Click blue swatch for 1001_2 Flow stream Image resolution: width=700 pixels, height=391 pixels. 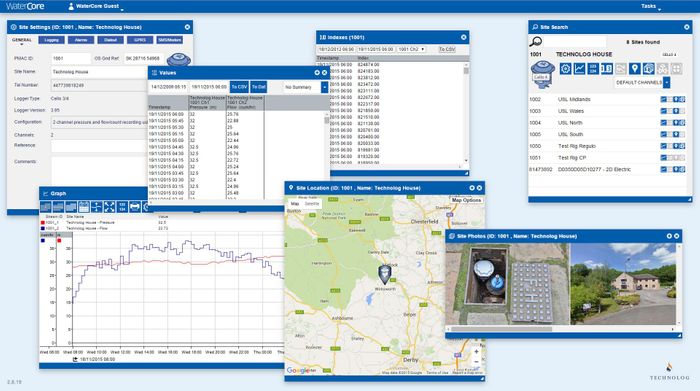[43, 228]
